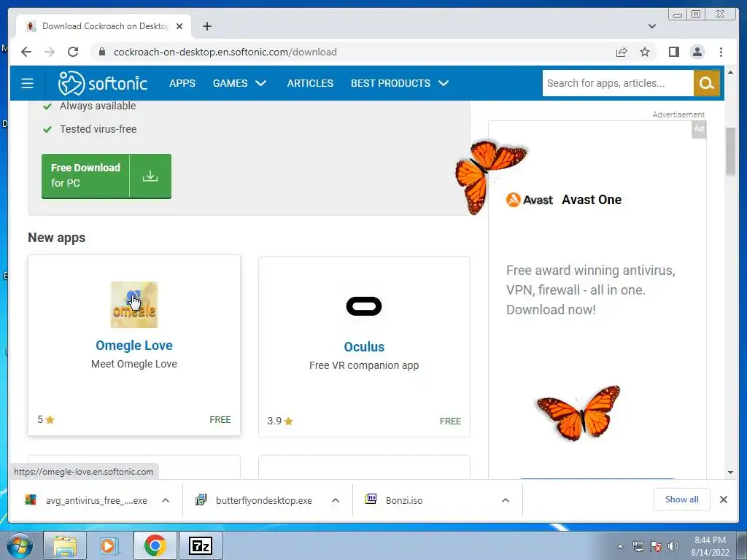747x560 pixels.
Task: Click the scrollbar up arrow
Action: point(730,72)
